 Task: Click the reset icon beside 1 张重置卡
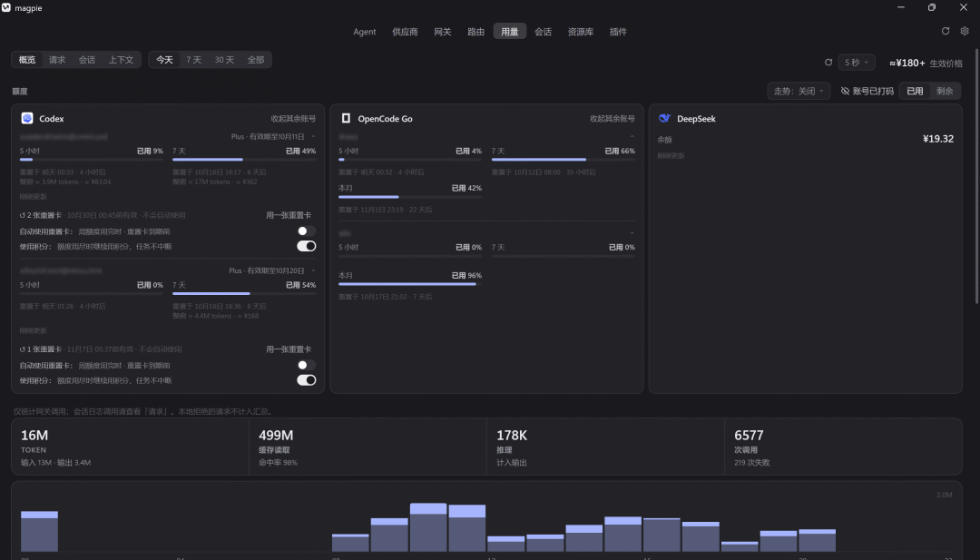pos(23,349)
